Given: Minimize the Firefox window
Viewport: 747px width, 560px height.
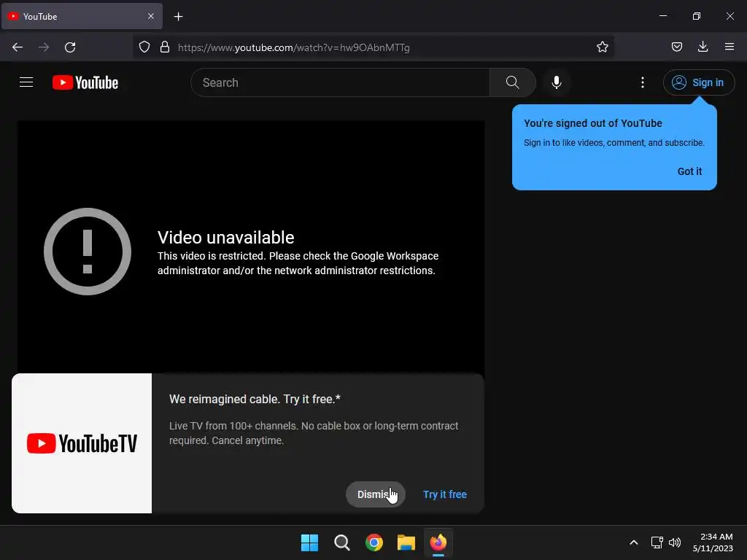Looking at the screenshot, I should pos(663,16).
